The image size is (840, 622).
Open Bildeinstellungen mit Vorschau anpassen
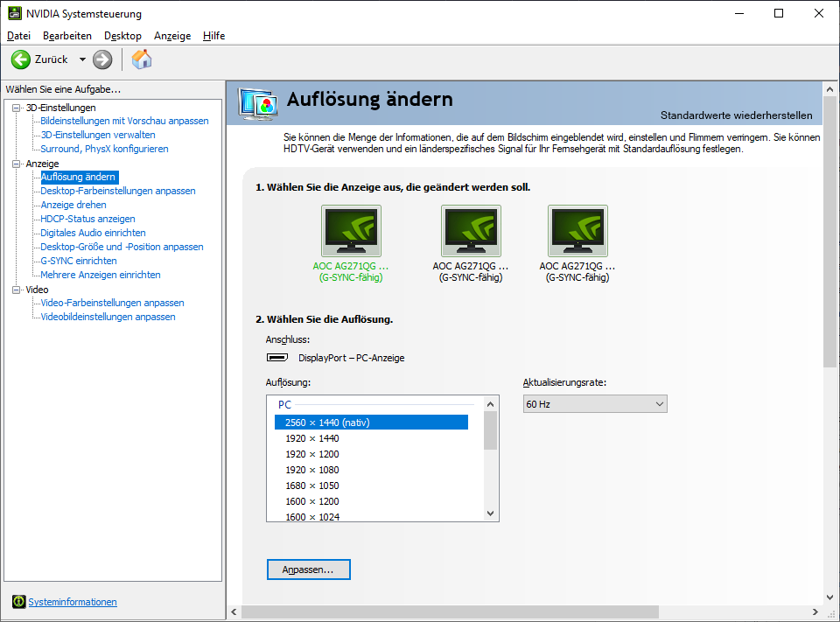(124, 121)
